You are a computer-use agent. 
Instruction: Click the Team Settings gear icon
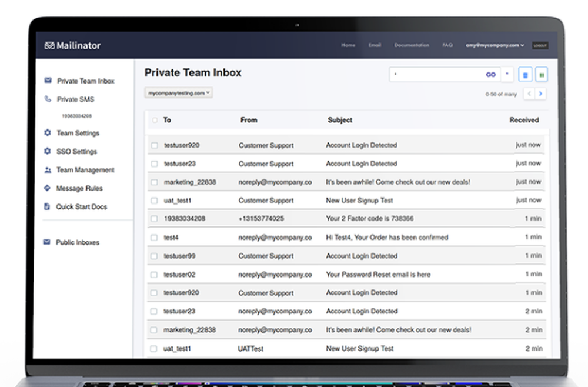tap(47, 132)
